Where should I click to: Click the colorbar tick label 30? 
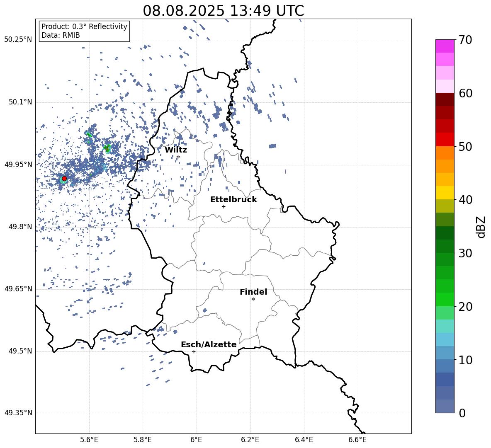[x=466, y=253]
